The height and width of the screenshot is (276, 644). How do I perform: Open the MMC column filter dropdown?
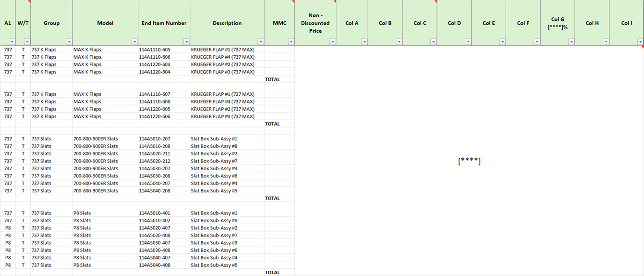coord(291,42)
